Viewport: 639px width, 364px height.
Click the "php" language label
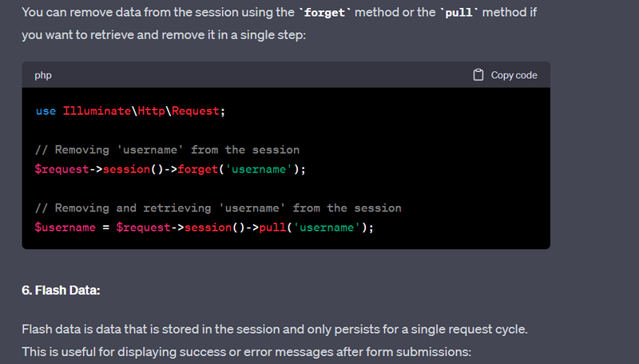click(43, 75)
